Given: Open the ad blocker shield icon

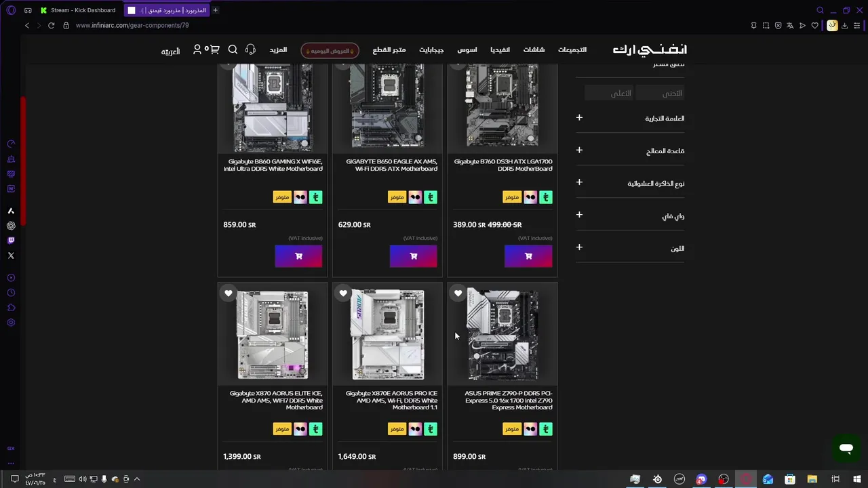Looking at the screenshot, I should [x=778, y=25].
